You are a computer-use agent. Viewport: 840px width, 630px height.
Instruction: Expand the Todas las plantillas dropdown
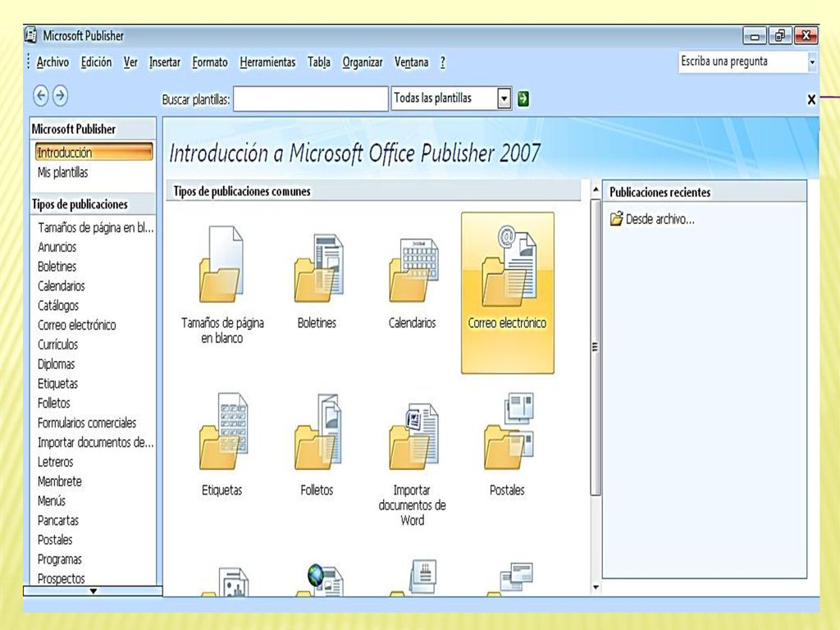pyautogui.click(x=504, y=98)
